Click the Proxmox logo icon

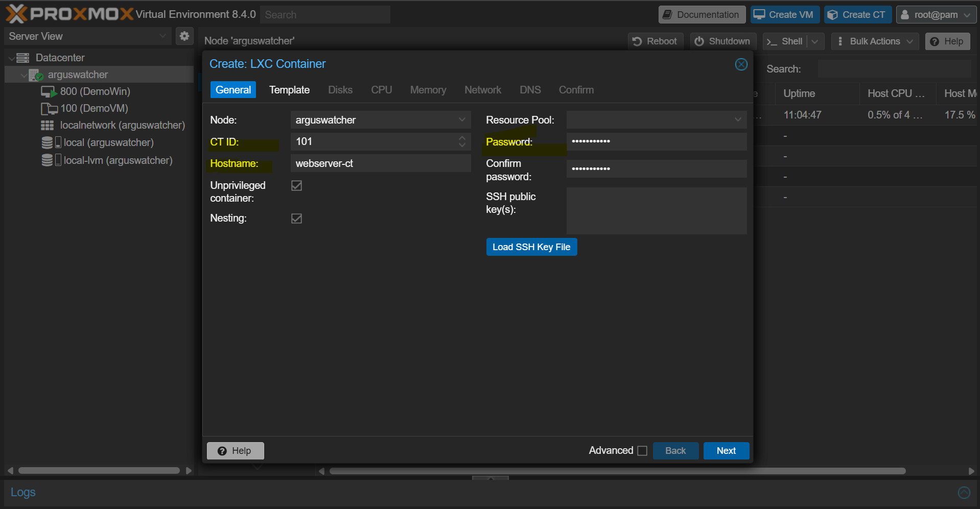(16, 14)
